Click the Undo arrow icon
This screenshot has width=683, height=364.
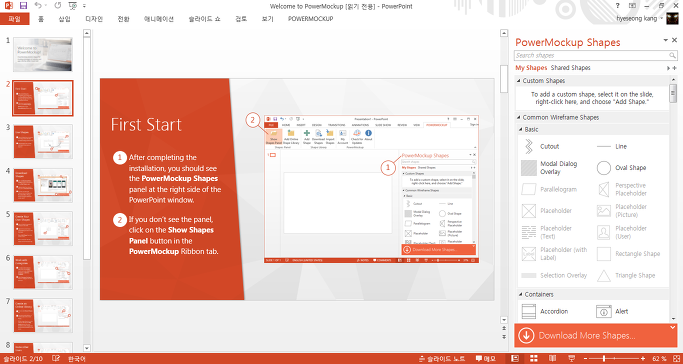coord(38,6)
